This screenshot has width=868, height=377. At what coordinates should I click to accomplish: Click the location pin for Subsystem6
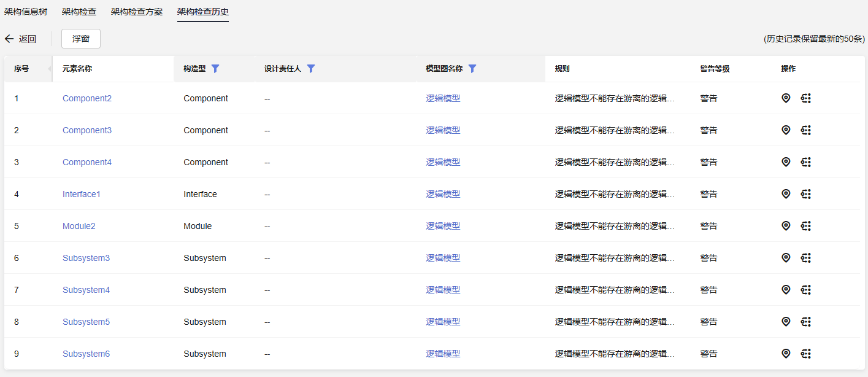pyautogui.click(x=786, y=354)
